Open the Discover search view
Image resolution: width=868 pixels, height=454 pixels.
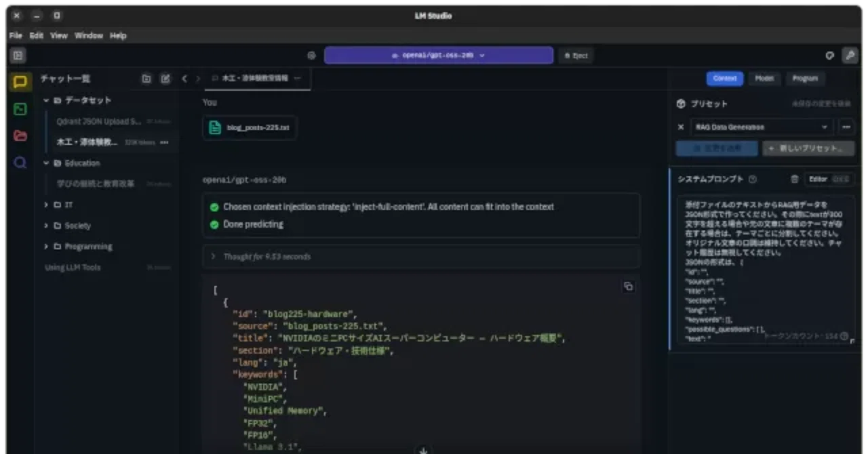20,163
